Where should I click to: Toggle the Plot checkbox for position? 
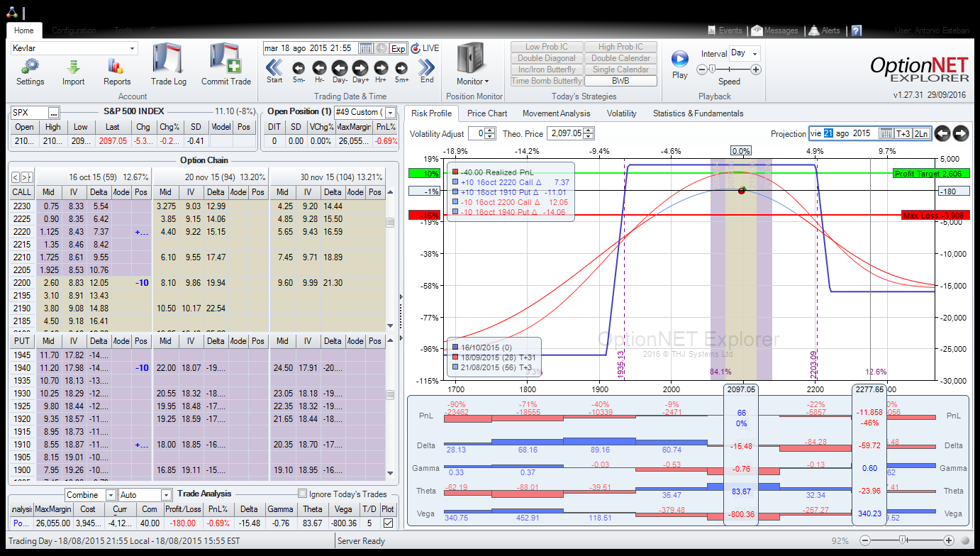click(x=387, y=523)
